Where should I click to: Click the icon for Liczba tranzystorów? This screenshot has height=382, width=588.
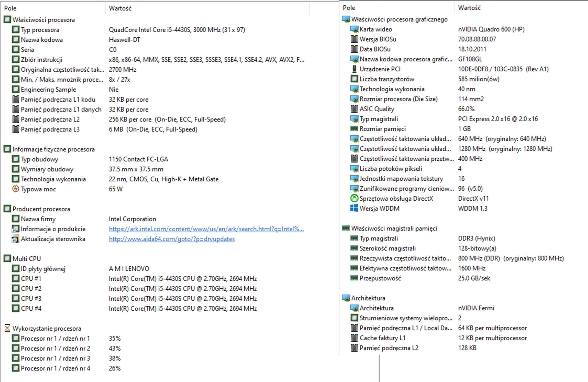[x=354, y=79]
